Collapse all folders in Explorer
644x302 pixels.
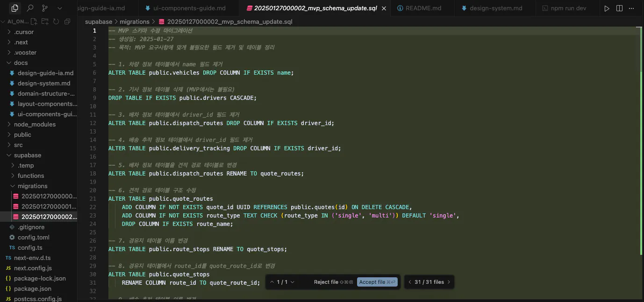(x=67, y=21)
